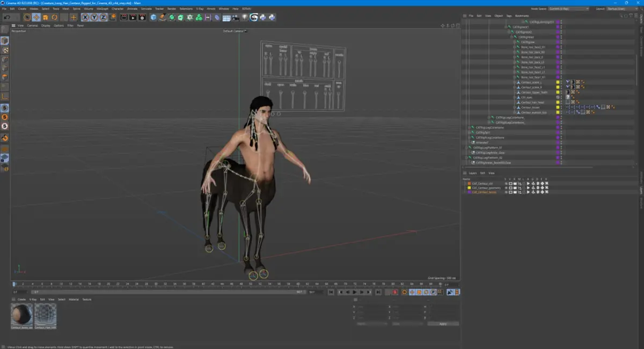Open Edit Render Settings icon
This screenshot has width=644, height=349.
click(x=142, y=17)
